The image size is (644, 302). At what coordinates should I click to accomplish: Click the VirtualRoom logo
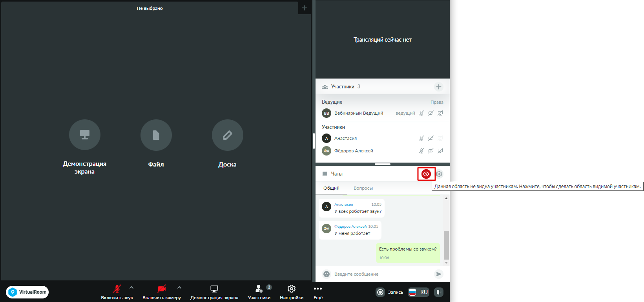click(x=27, y=292)
